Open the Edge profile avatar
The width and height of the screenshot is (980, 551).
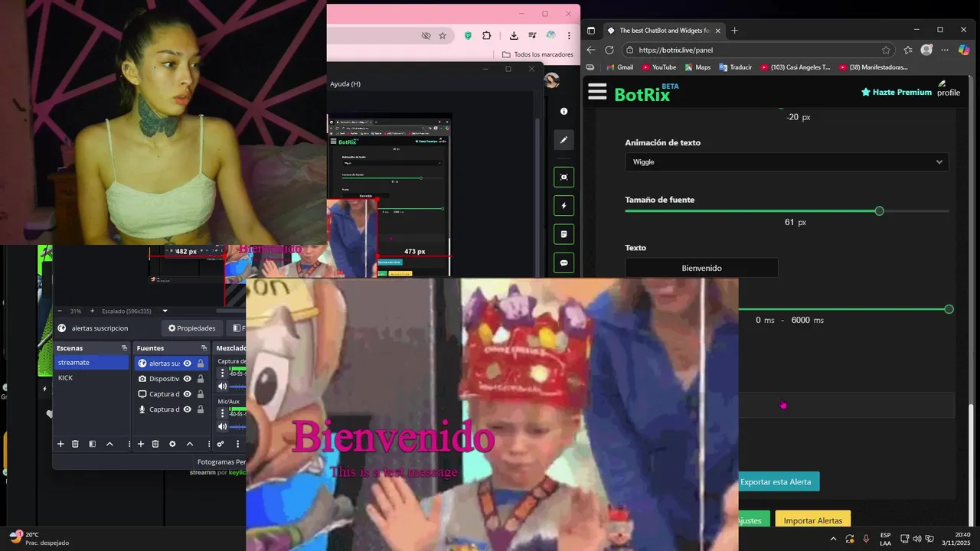click(926, 50)
